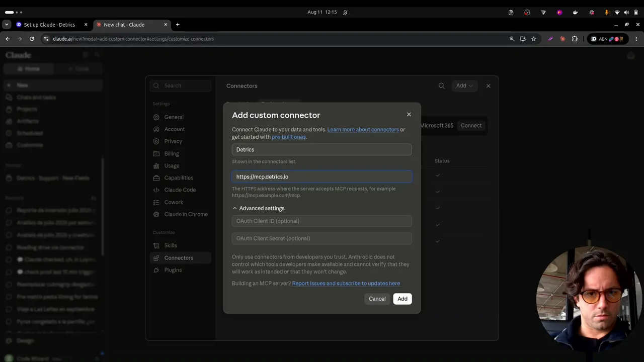Screen dimensions: 644x362
Task: Click the microphone indicator in top bar
Action: (x=607, y=12)
